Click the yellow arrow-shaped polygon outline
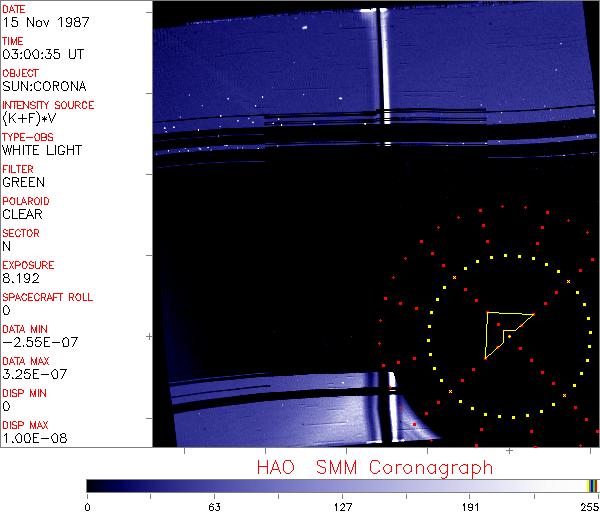 [487, 335]
